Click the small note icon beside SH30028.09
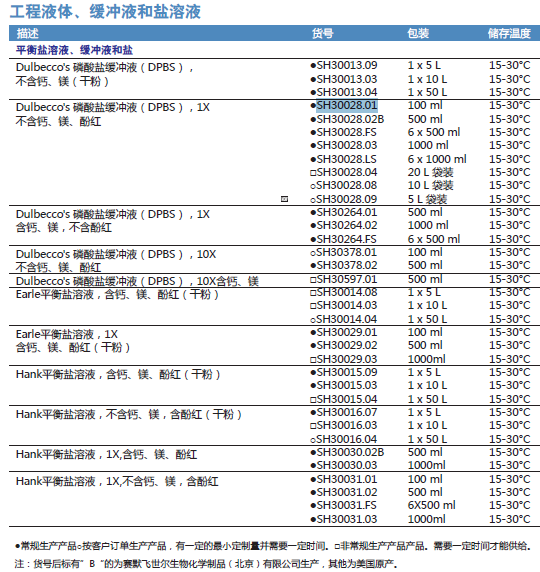 284,199
